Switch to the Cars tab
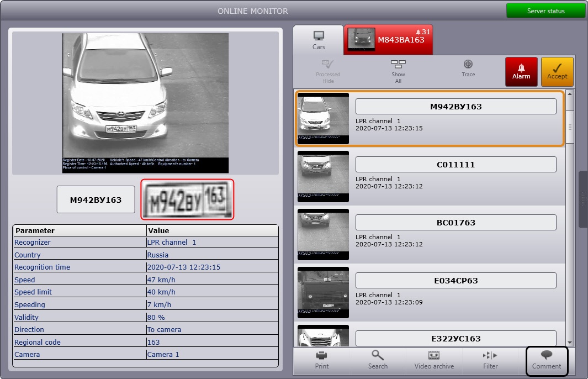This screenshot has width=588, height=379. click(x=319, y=40)
